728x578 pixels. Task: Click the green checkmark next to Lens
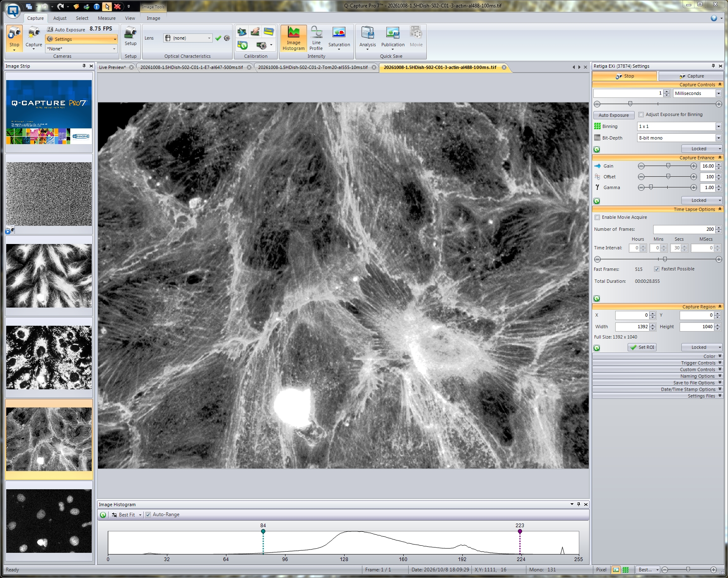tap(218, 38)
